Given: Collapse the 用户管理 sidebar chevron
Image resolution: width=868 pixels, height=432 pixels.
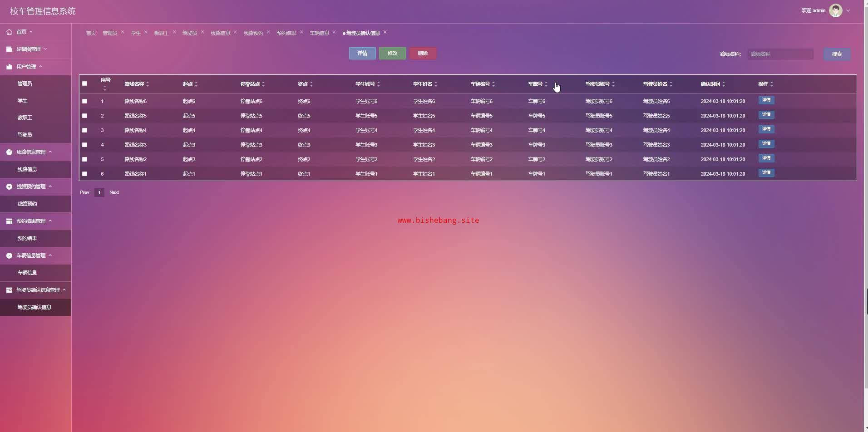Looking at the screenshot, I should coord(40,67).
